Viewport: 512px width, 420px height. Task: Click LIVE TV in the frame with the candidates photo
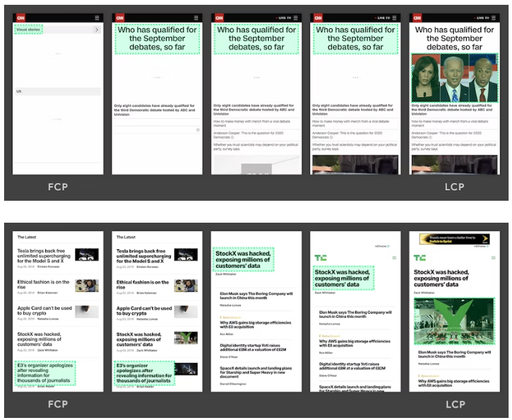pyautogui.click(x=481, y=18)
